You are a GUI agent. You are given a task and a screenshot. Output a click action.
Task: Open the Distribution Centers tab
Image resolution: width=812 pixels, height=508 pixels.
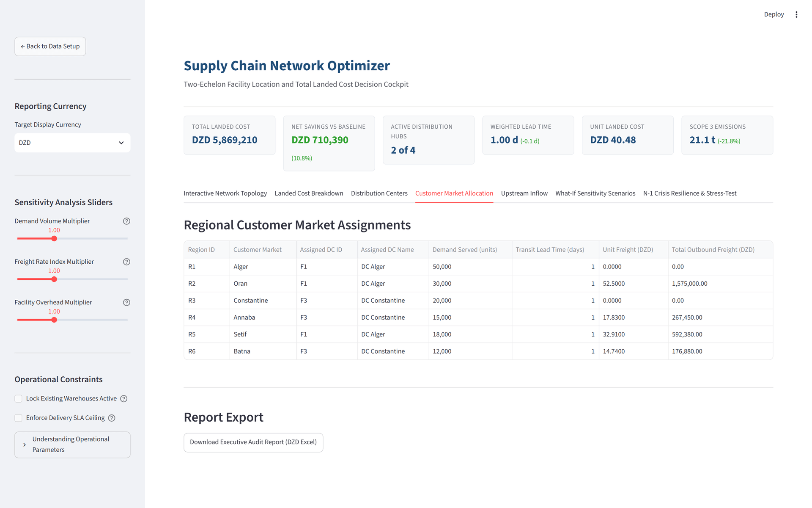[379, 193]
